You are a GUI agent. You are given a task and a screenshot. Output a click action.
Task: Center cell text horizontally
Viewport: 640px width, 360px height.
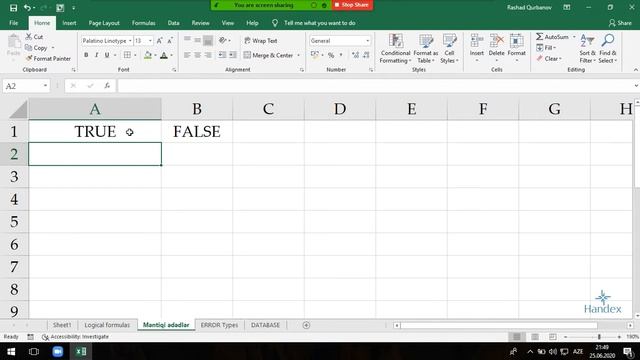click(x=198, y=55)
